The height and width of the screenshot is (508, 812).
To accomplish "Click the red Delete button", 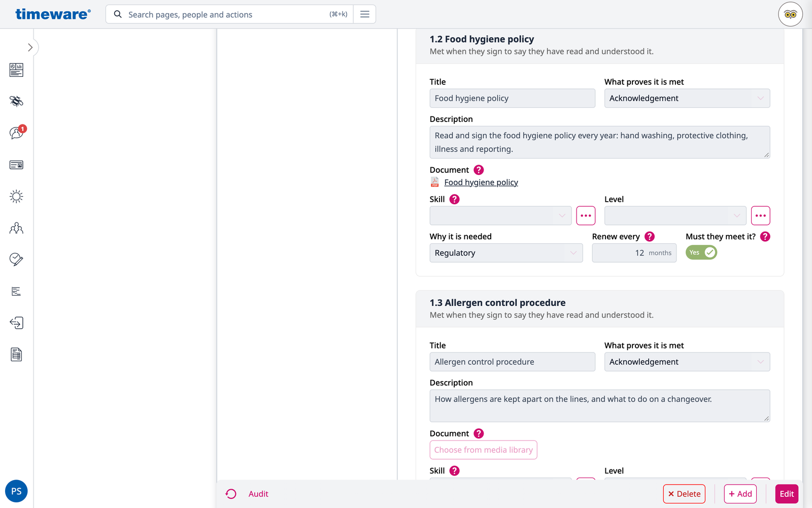I will (684, 494).
